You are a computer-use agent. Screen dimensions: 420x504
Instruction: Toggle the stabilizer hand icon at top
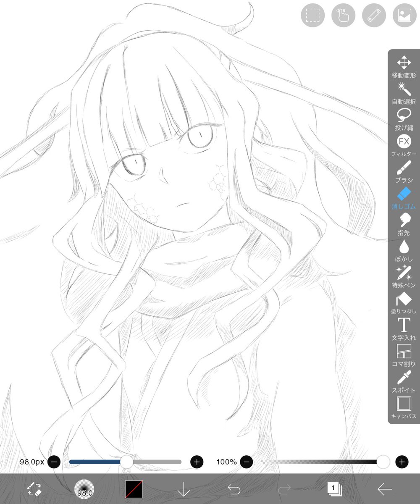point(343,16)
